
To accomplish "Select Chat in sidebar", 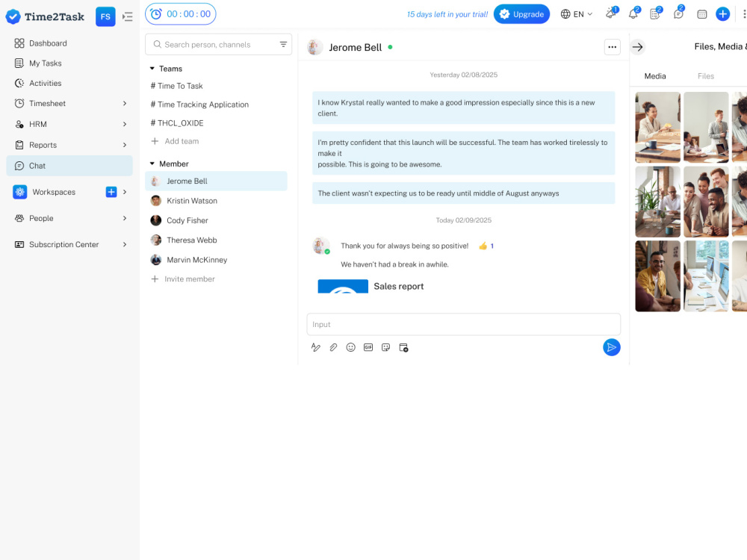I will (69, 166).
